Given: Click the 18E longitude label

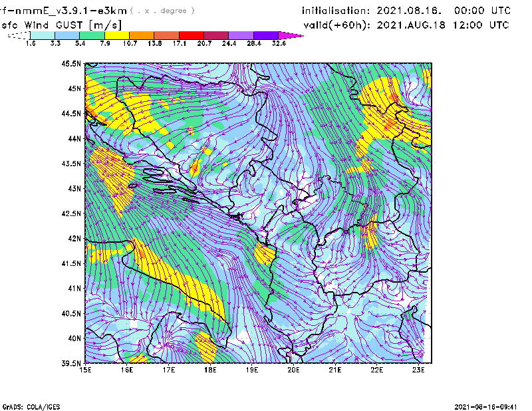Looking at the screenshot, I should (210, 370).
